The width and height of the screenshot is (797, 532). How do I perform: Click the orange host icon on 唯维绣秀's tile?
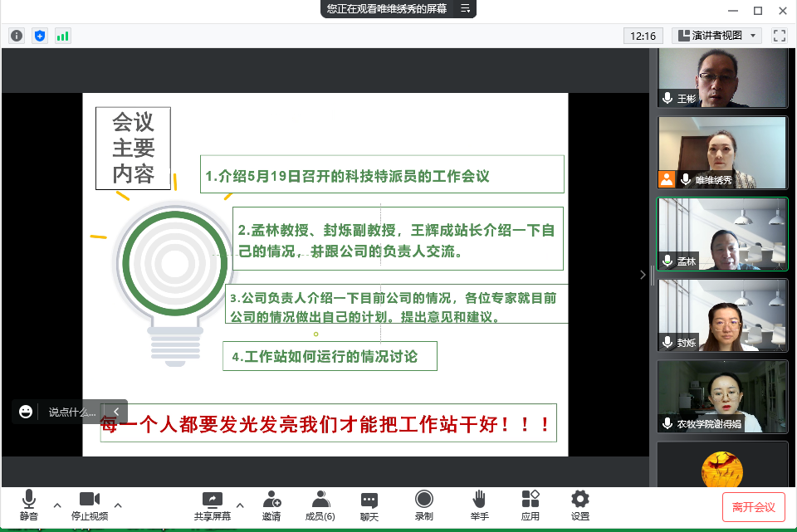pos(667,179)
